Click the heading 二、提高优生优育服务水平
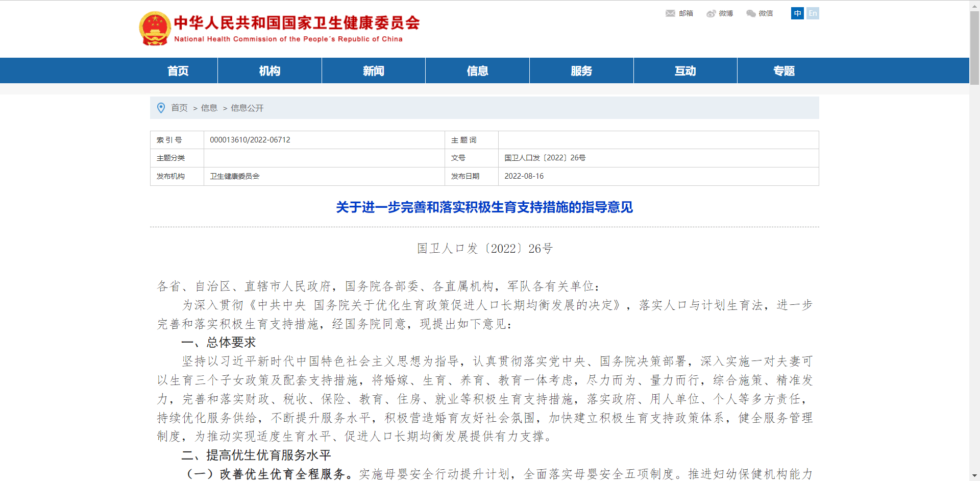The height and width of the screenshot is (481, 980). tap(256, 455)
